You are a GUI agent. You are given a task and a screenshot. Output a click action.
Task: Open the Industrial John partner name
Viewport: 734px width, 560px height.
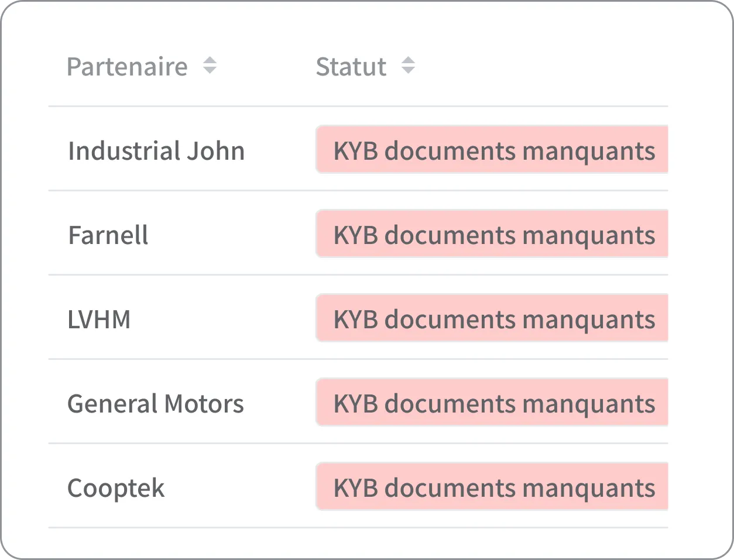[x=156, y=151]
